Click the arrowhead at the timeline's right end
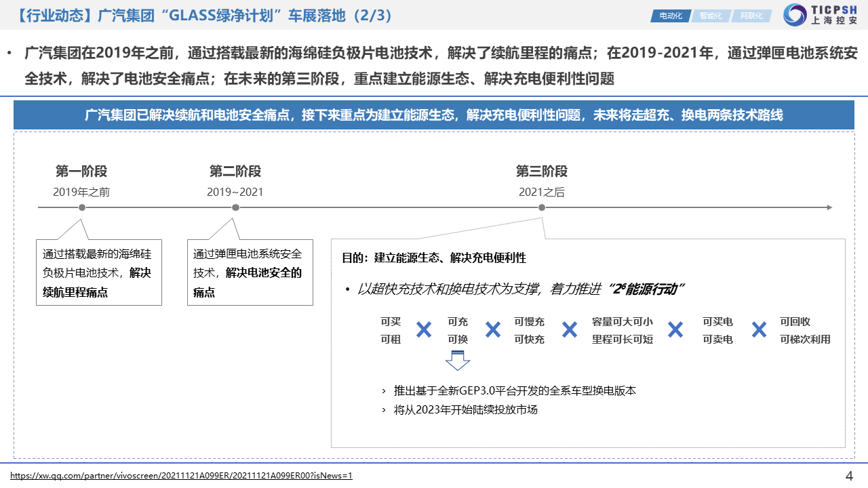Viewport: 868px width, 488px height. [x=829, y=207]
